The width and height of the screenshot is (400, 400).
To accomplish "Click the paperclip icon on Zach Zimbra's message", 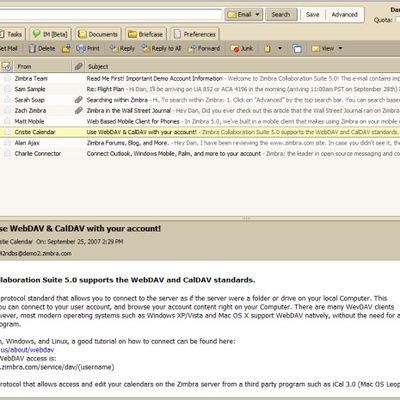I will pyautogui.click(x=78, y=110).
